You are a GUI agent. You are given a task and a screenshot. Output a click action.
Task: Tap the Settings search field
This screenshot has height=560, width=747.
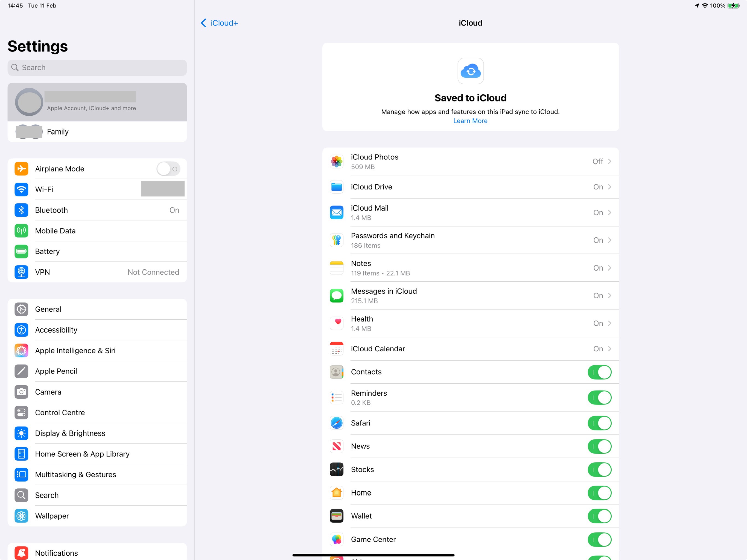[x=97, y=68]
